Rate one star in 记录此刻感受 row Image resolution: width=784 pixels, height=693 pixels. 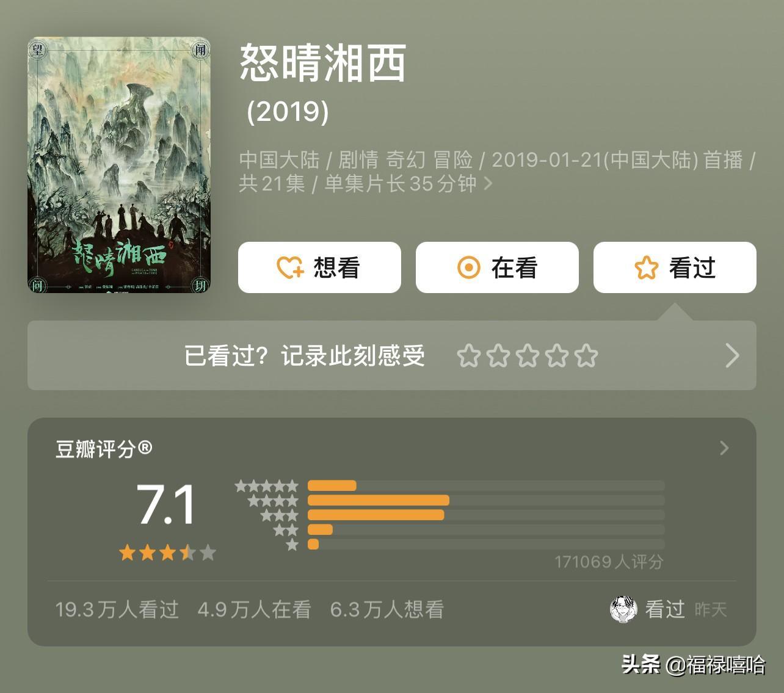coord(468,355)
